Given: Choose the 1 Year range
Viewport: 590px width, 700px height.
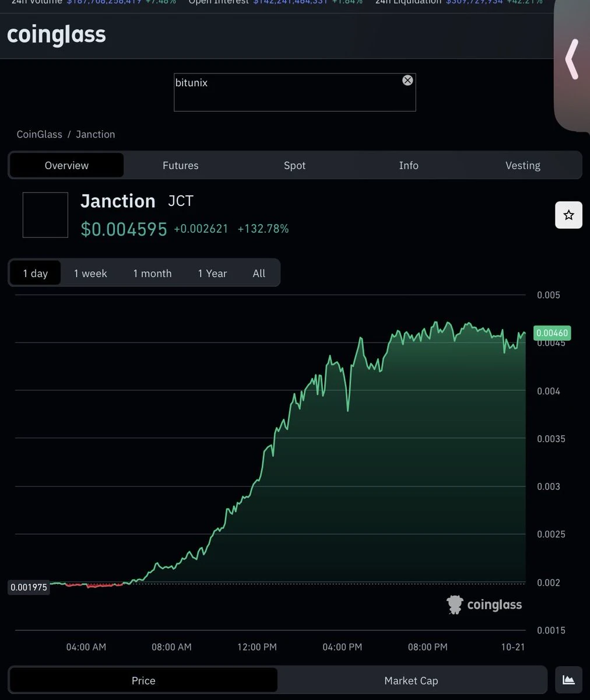Looking at the screenshot, I should point(212,273).
